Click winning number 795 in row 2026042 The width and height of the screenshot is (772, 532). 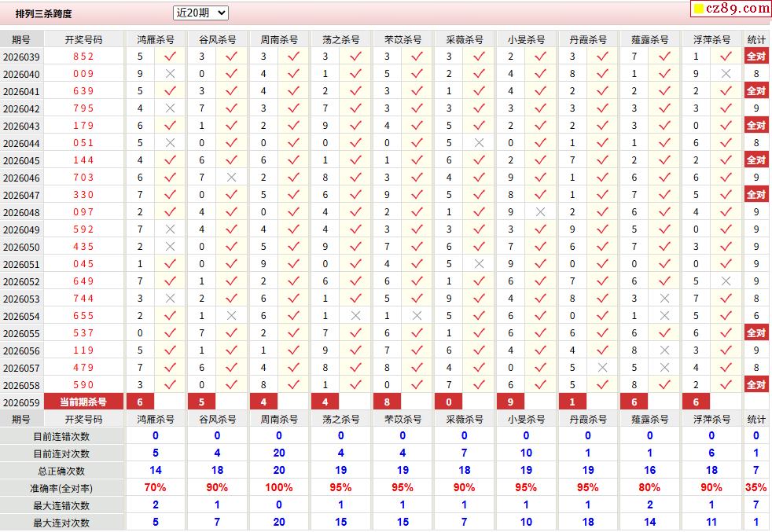point(83,108)
